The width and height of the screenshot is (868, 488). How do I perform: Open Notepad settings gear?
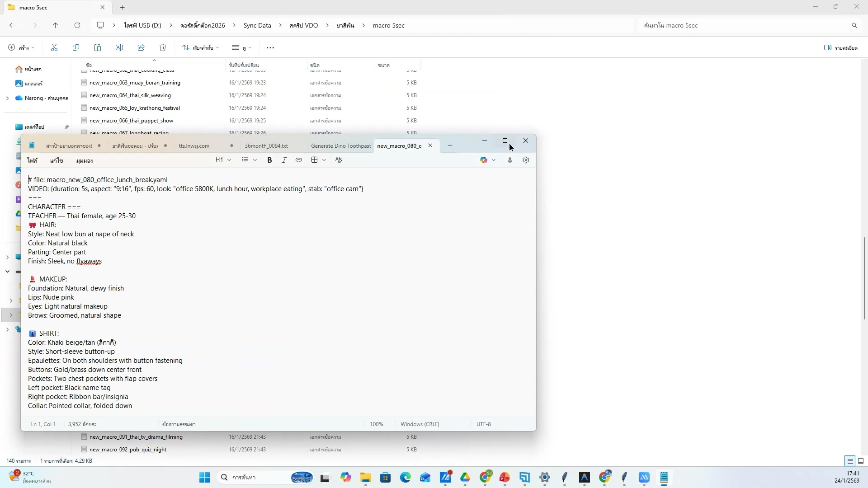click(x=526, y=160)
